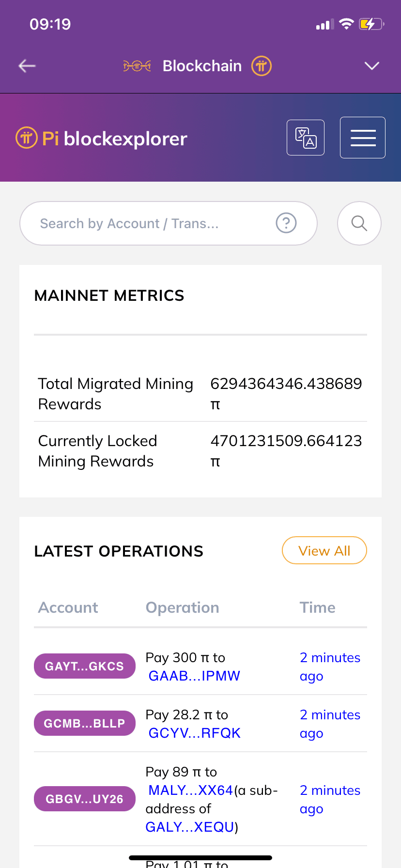Open the hamburger navigation menu
The image size is (401, 868).
click(363, 138)
